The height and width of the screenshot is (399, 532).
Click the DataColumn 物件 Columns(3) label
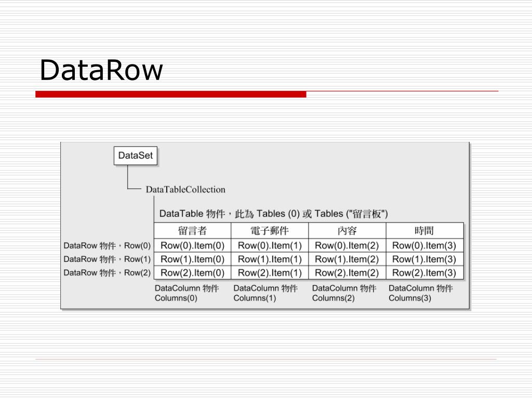pyautogui.click(x=421, y=293)
